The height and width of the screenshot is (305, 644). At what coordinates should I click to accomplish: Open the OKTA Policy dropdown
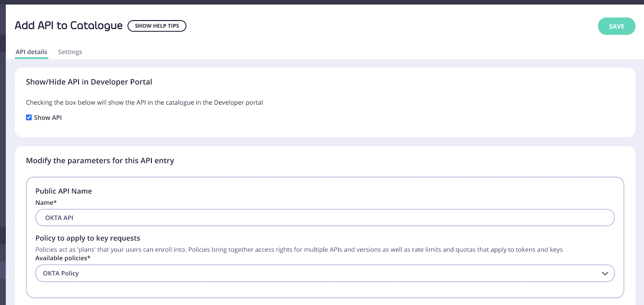(325, 273)
